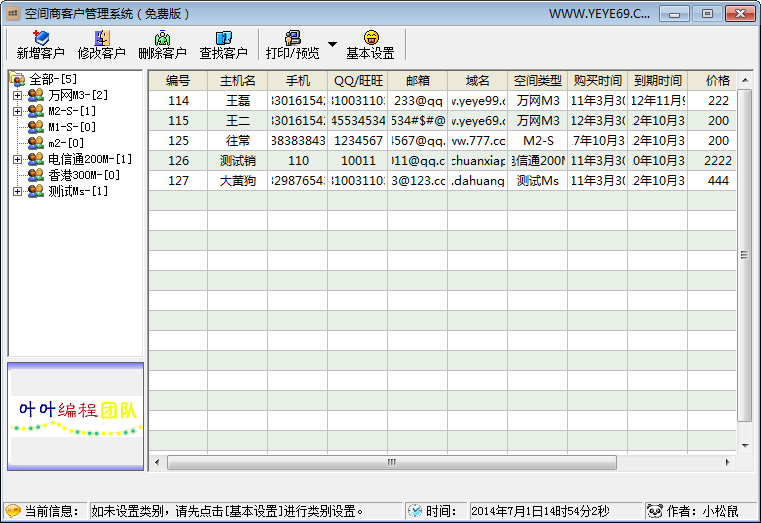Select the 全部-[5] root folder icon
The height and width of the screenshot is (523, 761).
[x=17, y=79]
